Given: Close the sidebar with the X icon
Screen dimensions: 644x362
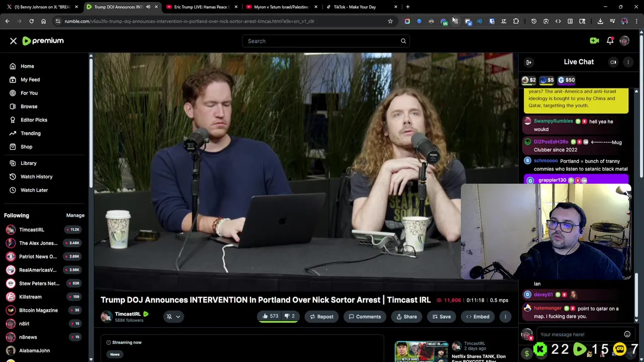Looking at the screenshot, I should pos(14,41).
